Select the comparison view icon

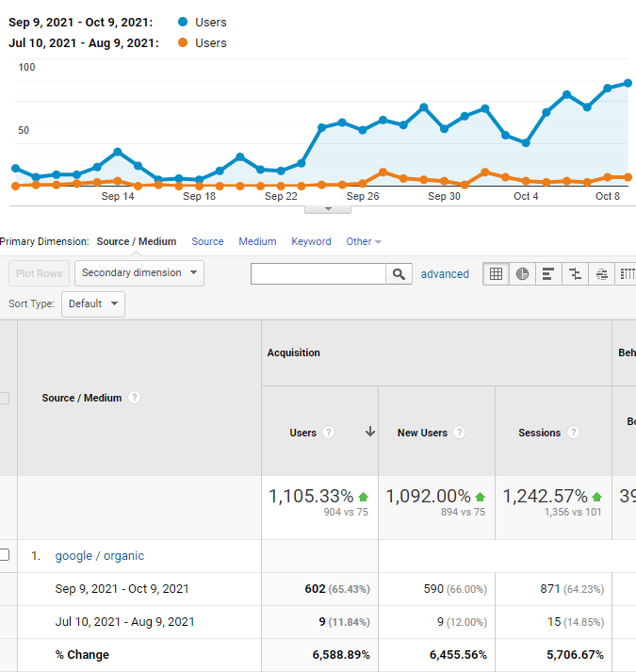coord(575,274)
